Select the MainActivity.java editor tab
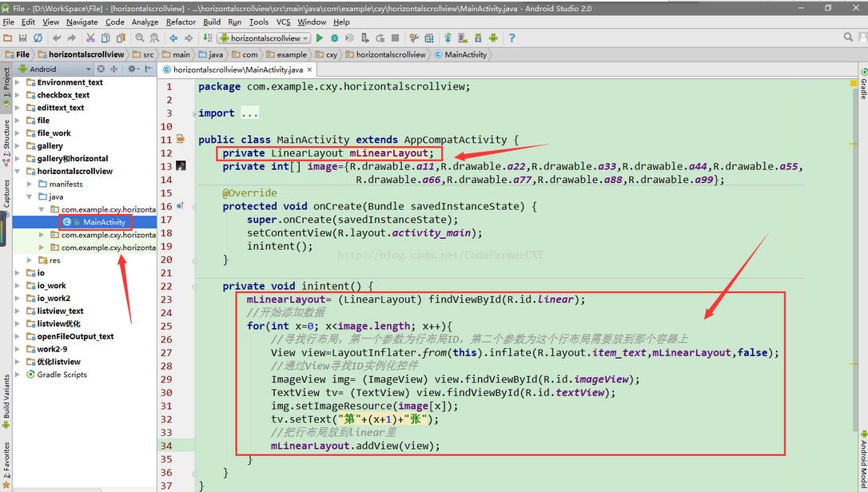The width and height of the screenshot is (868, 492). coord(237,69)
